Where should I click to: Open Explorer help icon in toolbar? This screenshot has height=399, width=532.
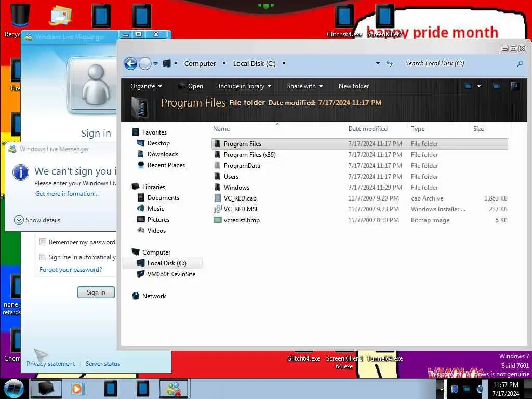coord(515,86)
